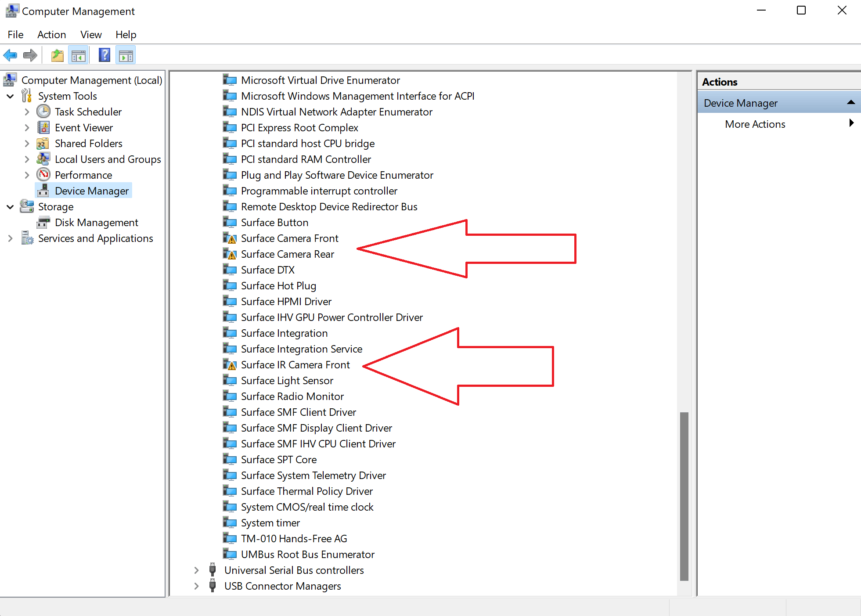Select Surface Camera Rear device
This screenshot has height=616, width=861.
click(x=287, y=254)
